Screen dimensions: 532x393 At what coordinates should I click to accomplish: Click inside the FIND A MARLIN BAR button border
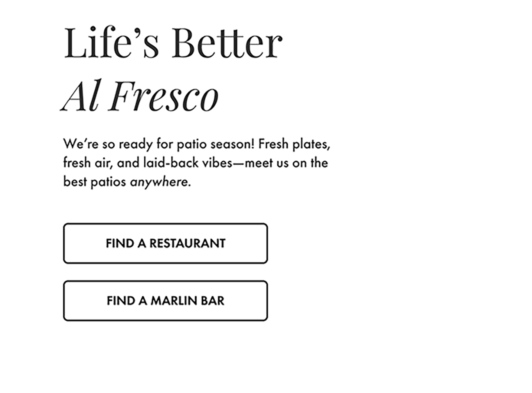click(165, 301)
